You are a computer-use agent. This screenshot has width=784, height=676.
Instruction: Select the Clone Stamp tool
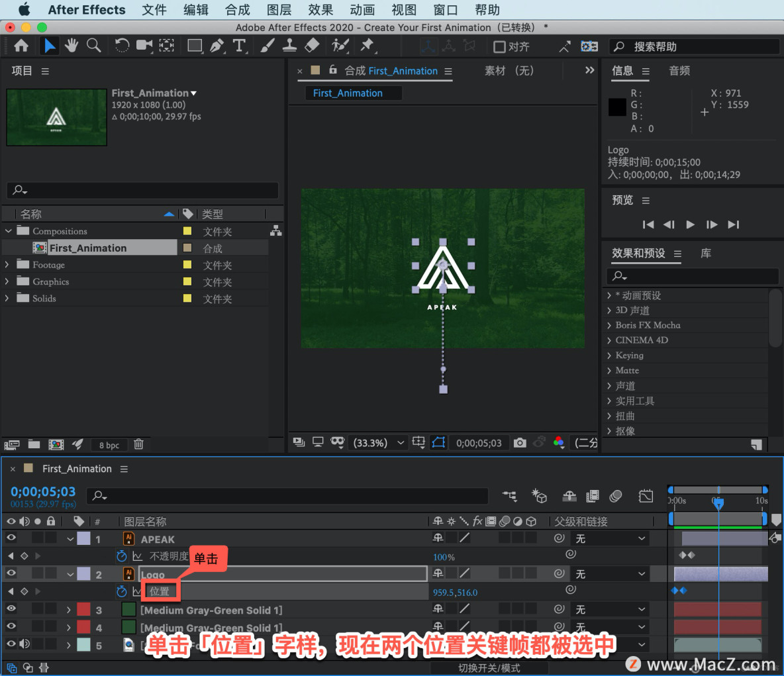click(289, 46)
